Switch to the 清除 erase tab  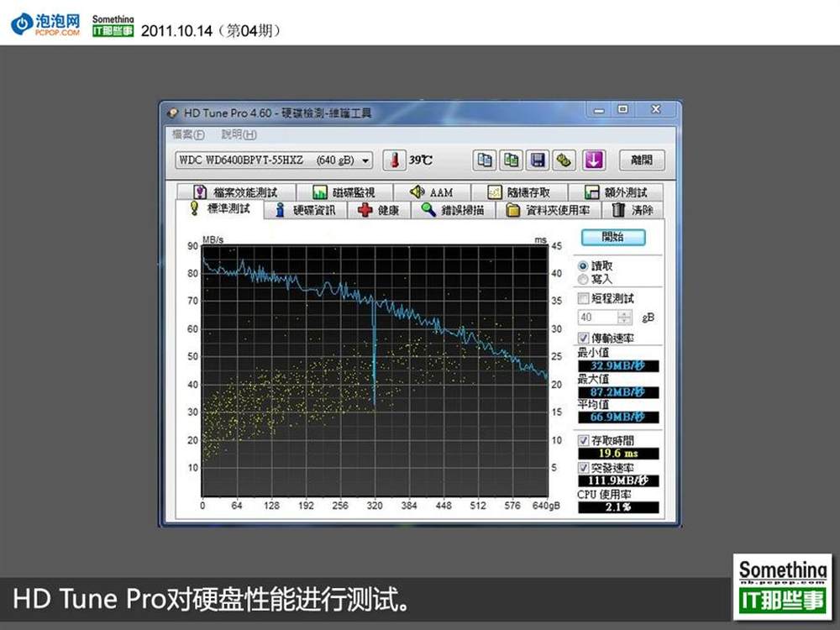click(633, 210)
